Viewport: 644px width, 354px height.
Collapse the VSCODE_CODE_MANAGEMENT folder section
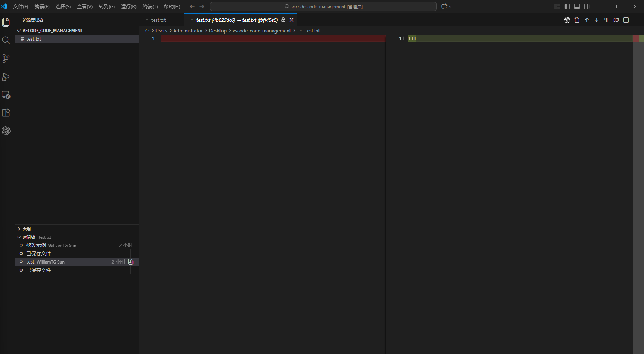77,31
